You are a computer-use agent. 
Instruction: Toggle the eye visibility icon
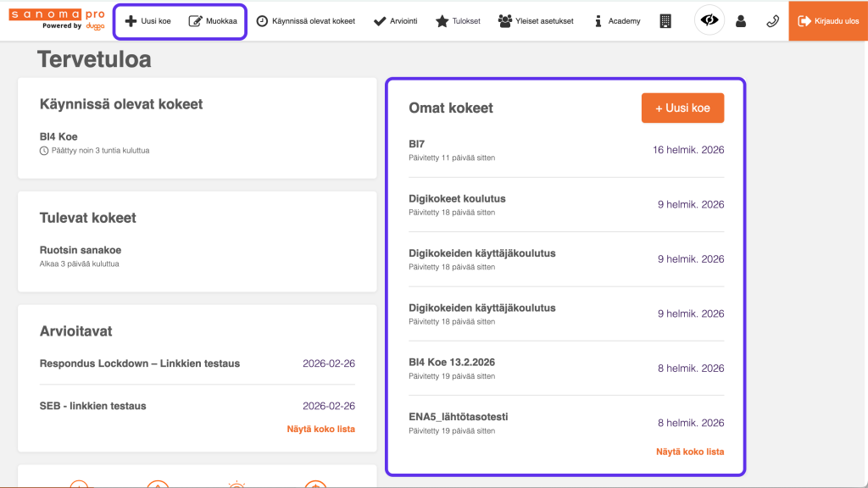[x=709, y=21]
